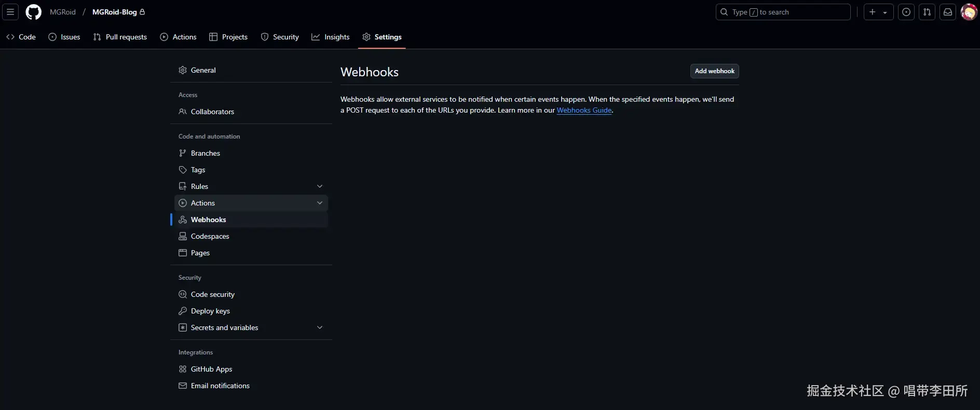
Task: Focus the Type / to search field
Action: point(783,12)
